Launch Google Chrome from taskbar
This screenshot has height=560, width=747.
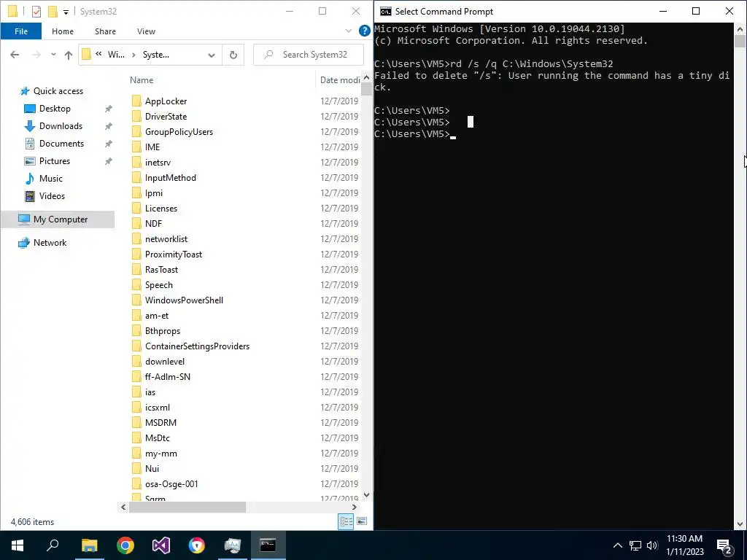125,545
